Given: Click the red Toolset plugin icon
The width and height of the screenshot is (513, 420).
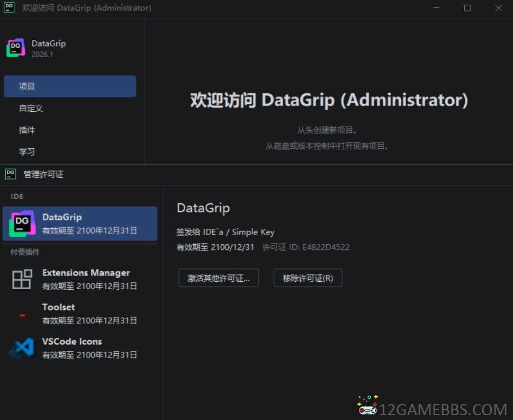Looking at the screenshot, I should click(x=22, y=315).
